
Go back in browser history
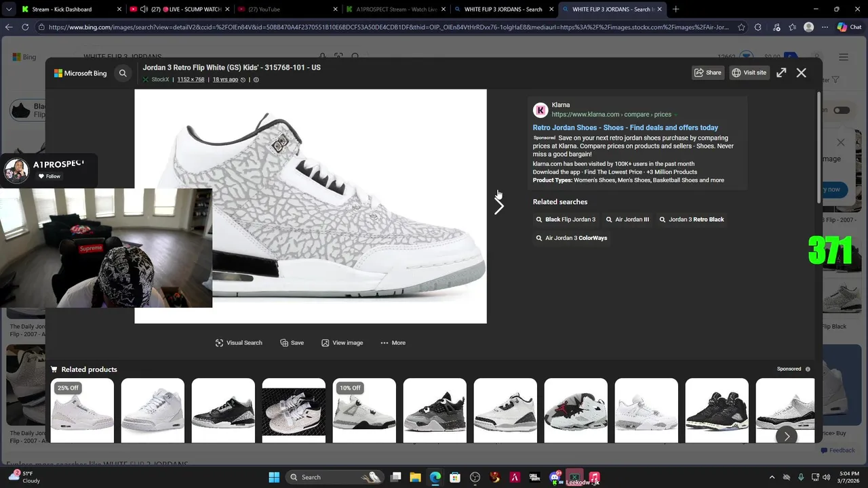point(9,27)
